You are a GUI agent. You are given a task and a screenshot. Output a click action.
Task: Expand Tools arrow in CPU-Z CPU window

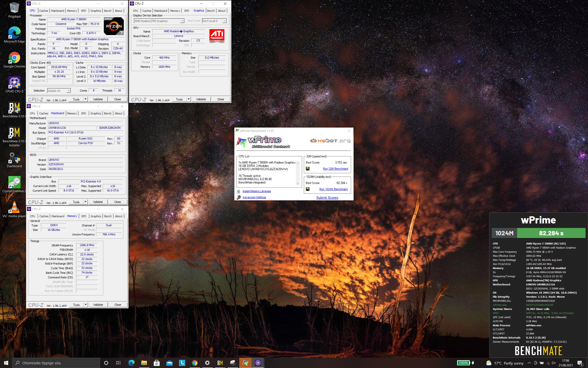pyautogui.click(x=85, y=99)
